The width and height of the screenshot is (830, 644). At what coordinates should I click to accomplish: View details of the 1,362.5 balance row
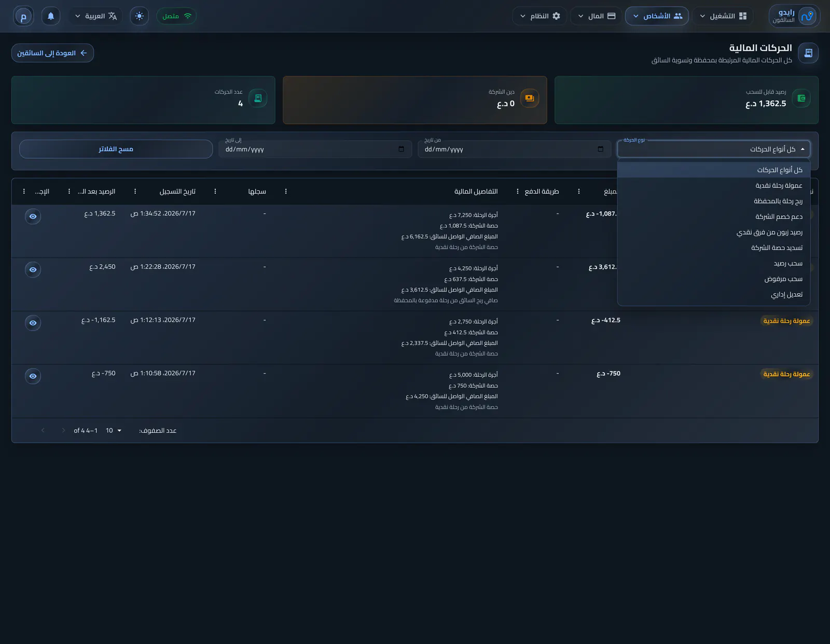(33, 216)
